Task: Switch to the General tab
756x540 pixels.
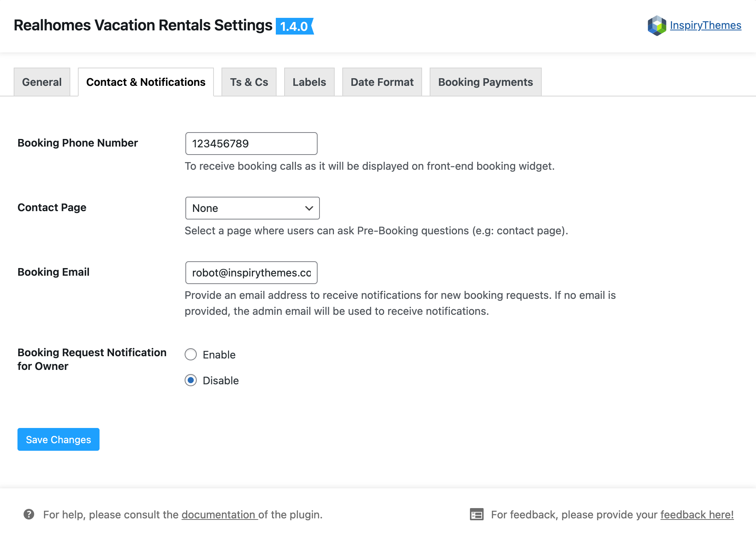Action: [x=42, y=82]
